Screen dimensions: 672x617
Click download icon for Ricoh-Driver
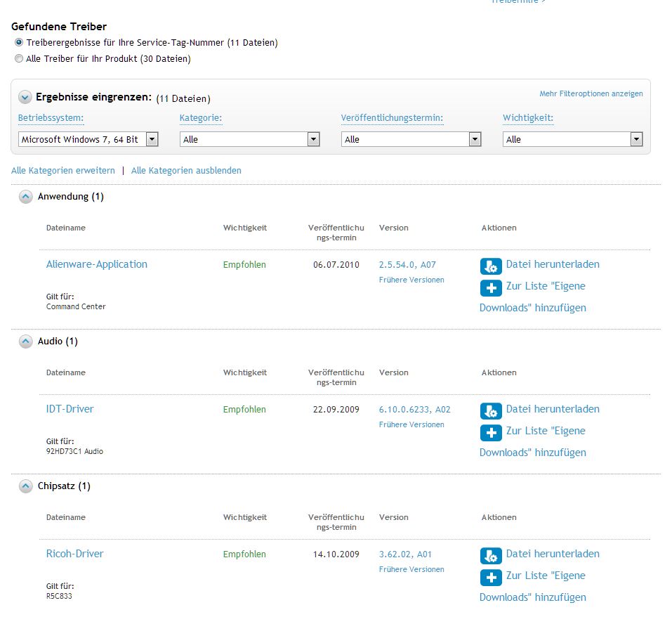491,555
